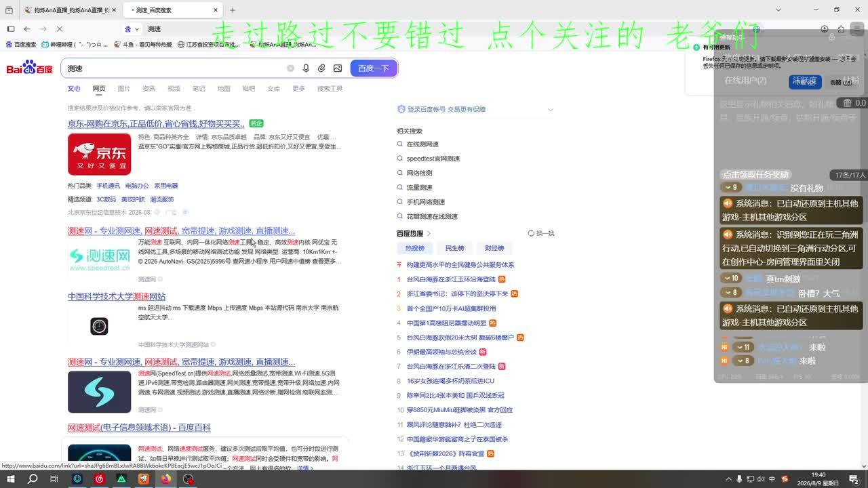The width and height of the screenshot is (868, 488).
Task: Switch to the 地图 search tab
Action: (x=224, y=89)
